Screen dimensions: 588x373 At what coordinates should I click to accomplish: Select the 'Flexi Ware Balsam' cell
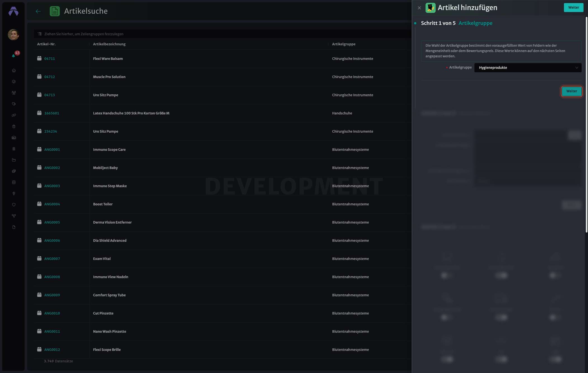coord(108,58)
